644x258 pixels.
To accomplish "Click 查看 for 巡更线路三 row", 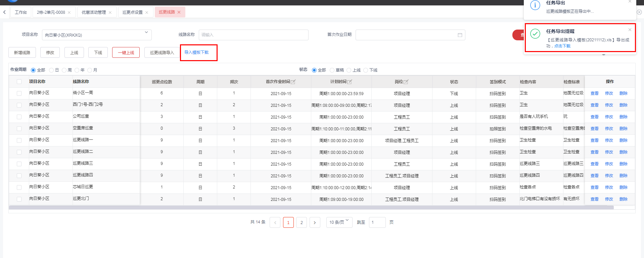I will pyautogui.click(x=595, y=164).
